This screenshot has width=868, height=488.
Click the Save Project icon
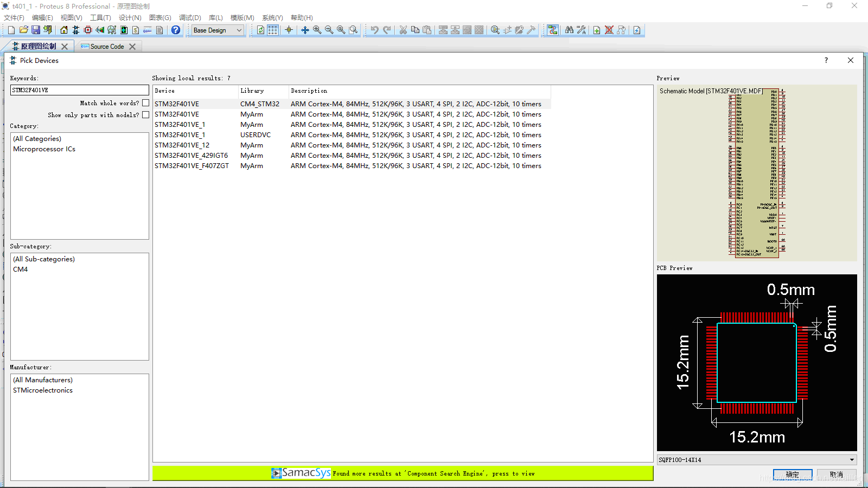tap(36, 30)
